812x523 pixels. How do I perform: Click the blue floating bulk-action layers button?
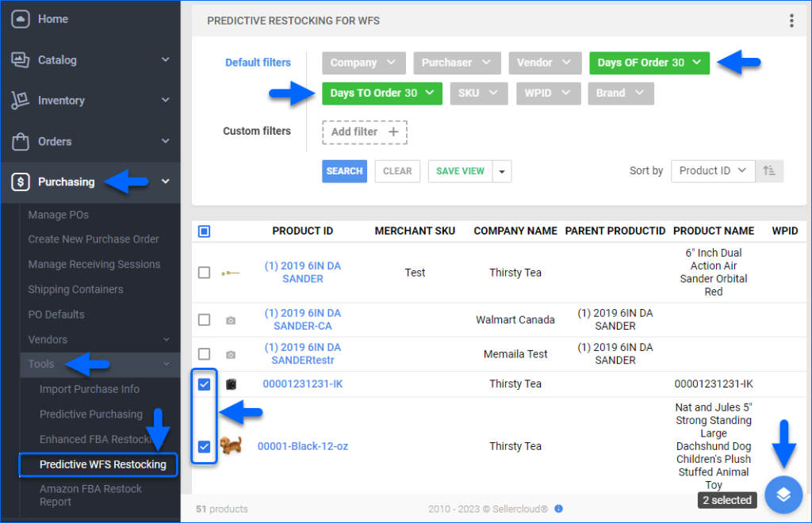783,494
